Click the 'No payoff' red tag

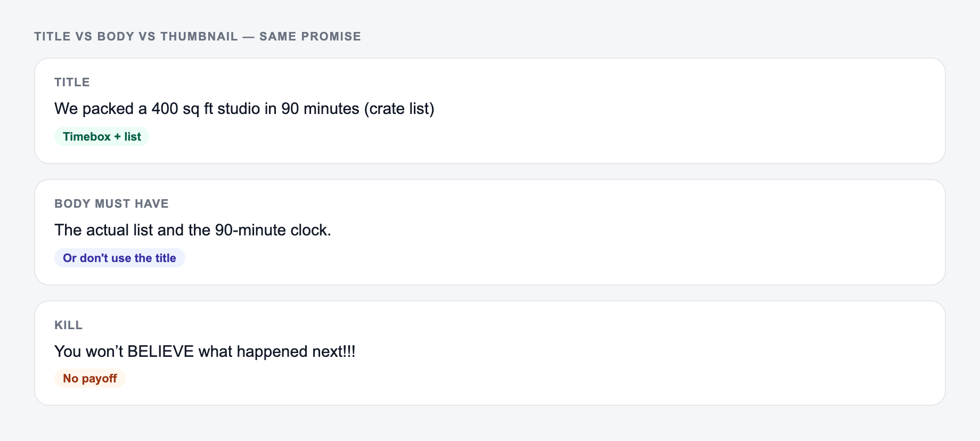click(89, 378)
